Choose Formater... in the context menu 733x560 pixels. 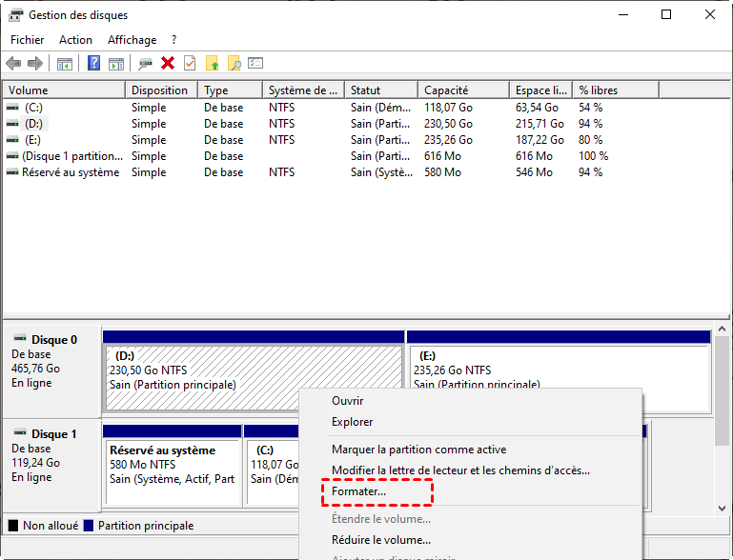point(358,491)
